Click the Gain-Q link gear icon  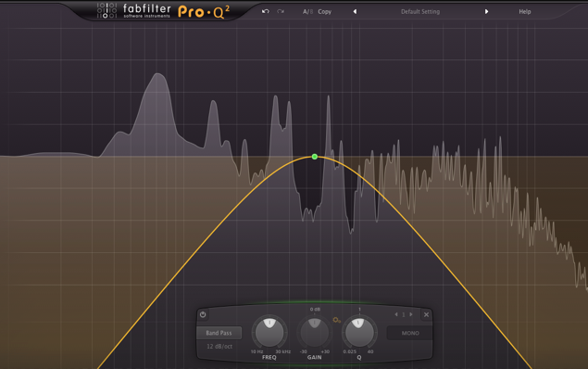click(x=336, y=320)
